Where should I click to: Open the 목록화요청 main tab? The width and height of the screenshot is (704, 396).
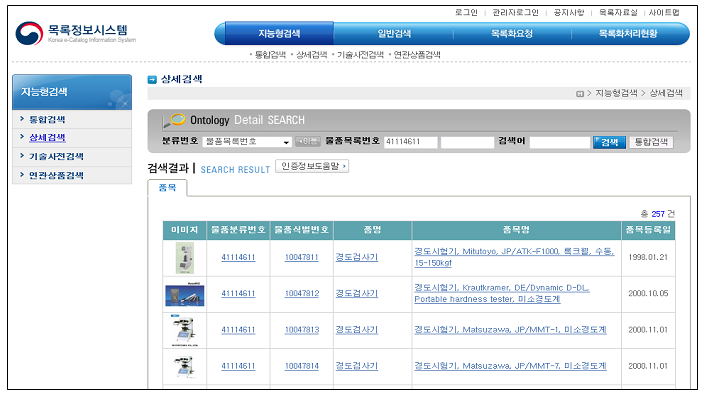coord(512,33)
